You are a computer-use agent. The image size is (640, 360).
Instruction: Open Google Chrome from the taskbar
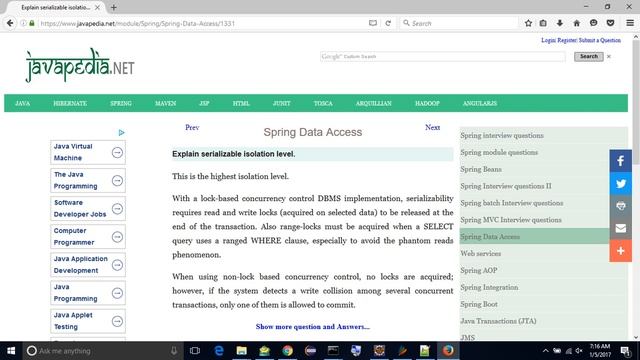(x=287, y=351)
